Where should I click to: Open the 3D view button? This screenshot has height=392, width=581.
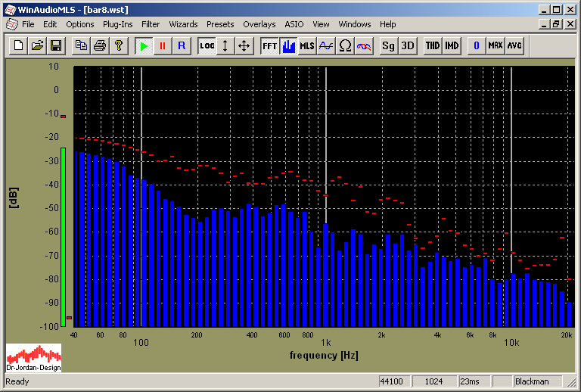pyautogui.click(x=408, y=45)
